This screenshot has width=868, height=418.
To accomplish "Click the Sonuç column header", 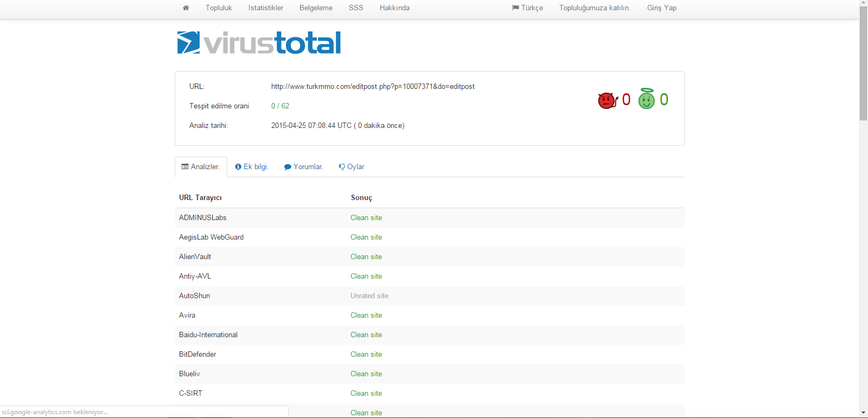I will pos(361,198).
